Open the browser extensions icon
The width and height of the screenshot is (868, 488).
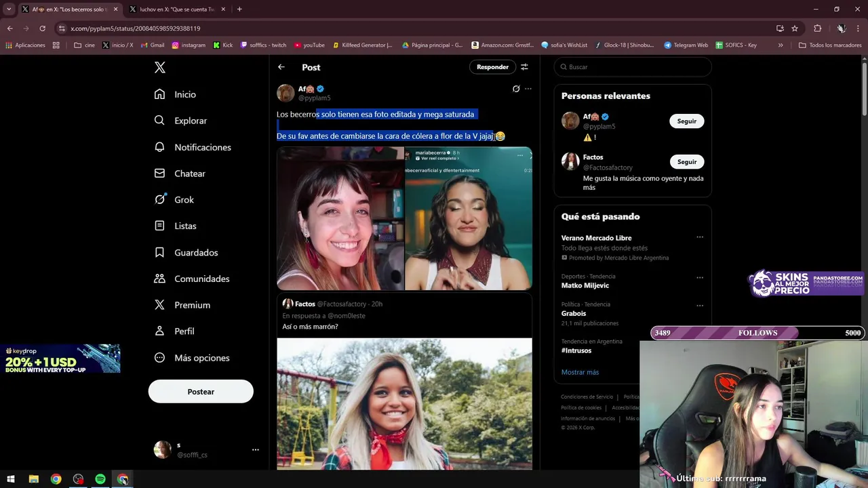[x=818, y=28]
